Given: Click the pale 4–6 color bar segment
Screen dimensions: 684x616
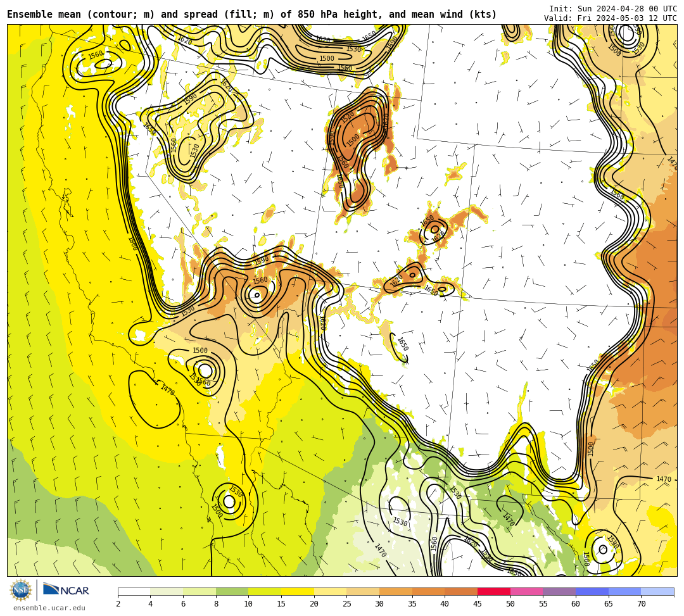Looking at the screenshot, I should click(167, 591).
